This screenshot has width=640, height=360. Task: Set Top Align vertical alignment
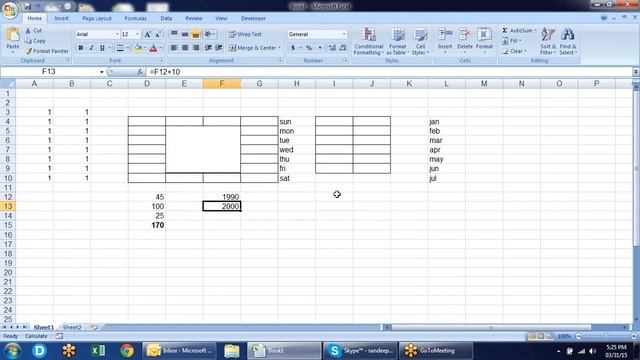tap(174, 34)
